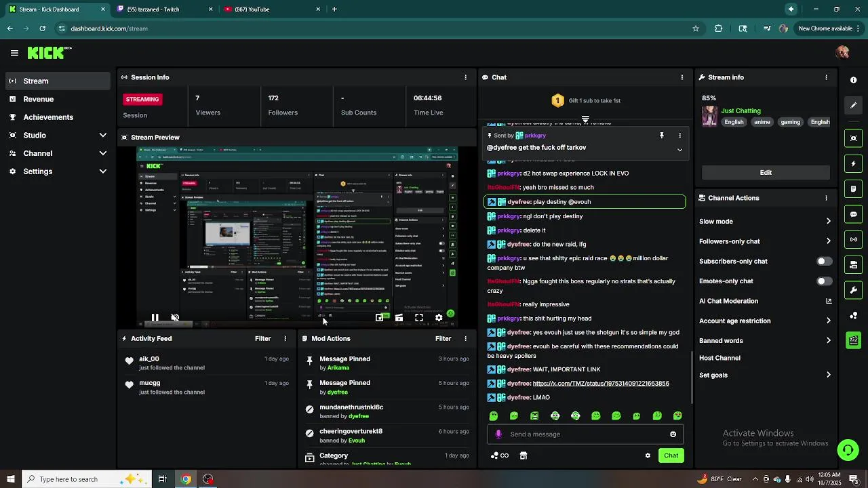
Task: Toggle the broadcast session info icon in rail
Action: [853, 239]
